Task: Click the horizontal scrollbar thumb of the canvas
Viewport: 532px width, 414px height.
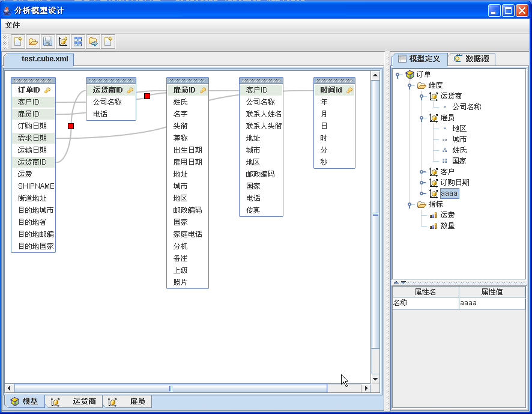Action: [171, 388]
